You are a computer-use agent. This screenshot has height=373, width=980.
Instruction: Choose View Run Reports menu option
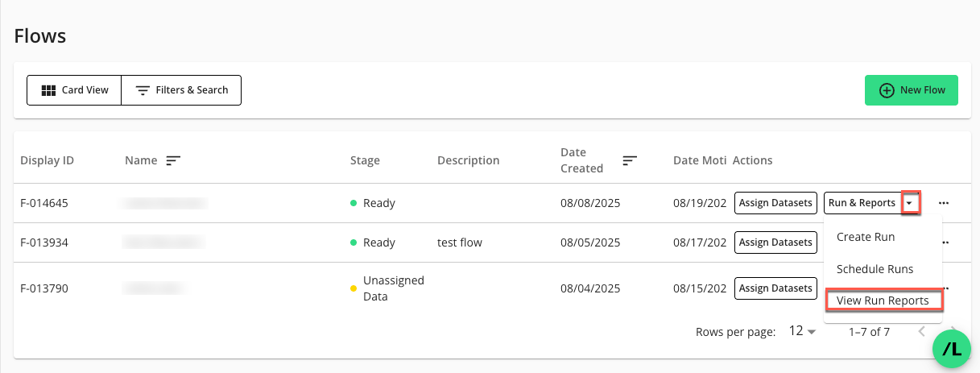coord(883,300)
